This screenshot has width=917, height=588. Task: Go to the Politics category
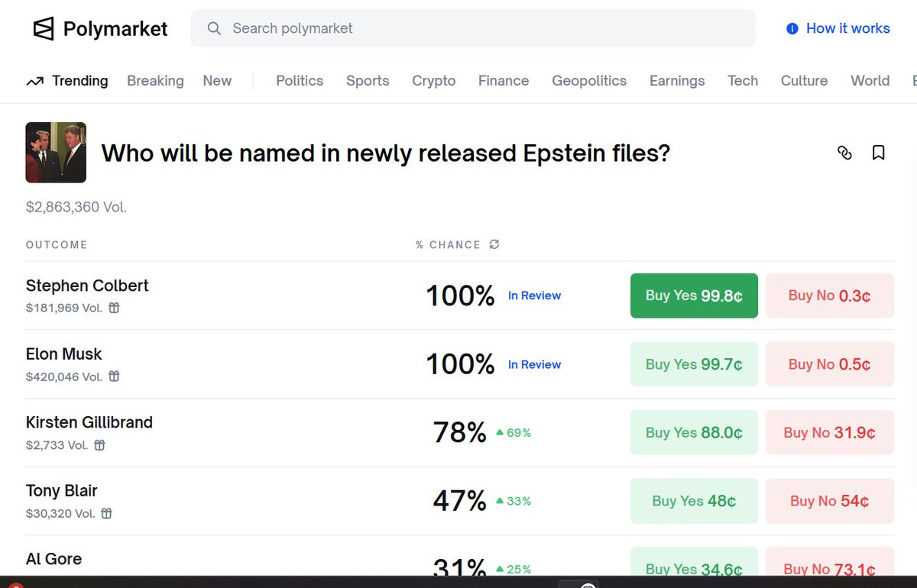(300, 81)
